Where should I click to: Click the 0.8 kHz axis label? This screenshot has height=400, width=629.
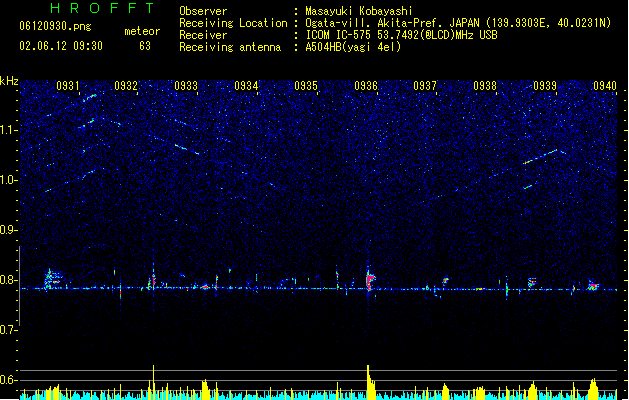point(9,280)
